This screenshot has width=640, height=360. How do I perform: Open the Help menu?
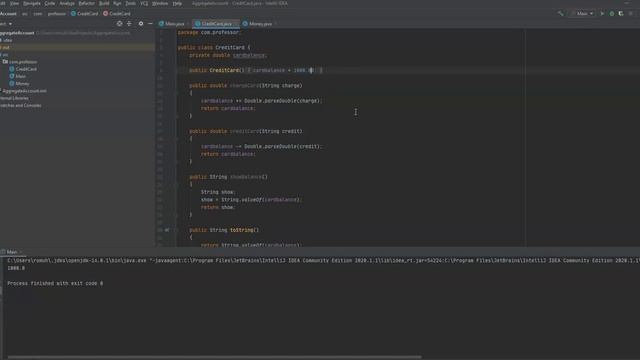[177, 3]
